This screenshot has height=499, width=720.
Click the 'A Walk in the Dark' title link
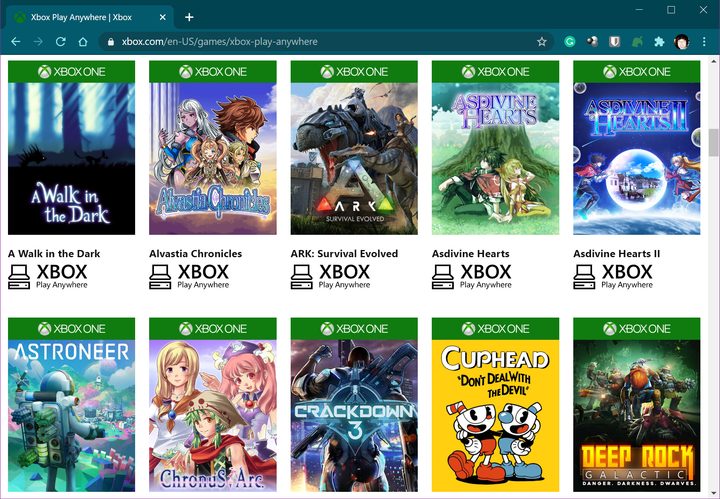pos(54,253)
